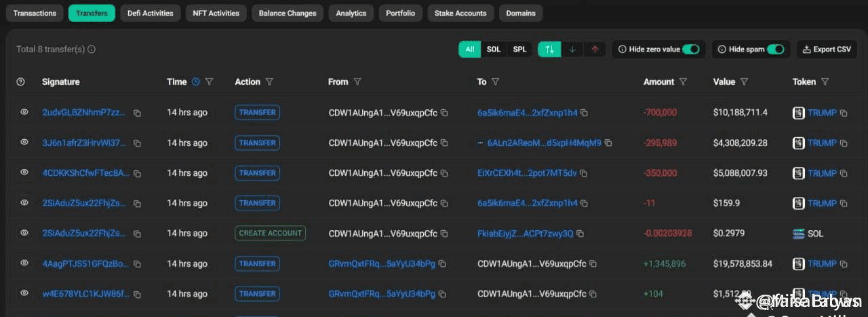
Task: Click info icon beside Total 8 transfer(s)
Action: point(92,49)
